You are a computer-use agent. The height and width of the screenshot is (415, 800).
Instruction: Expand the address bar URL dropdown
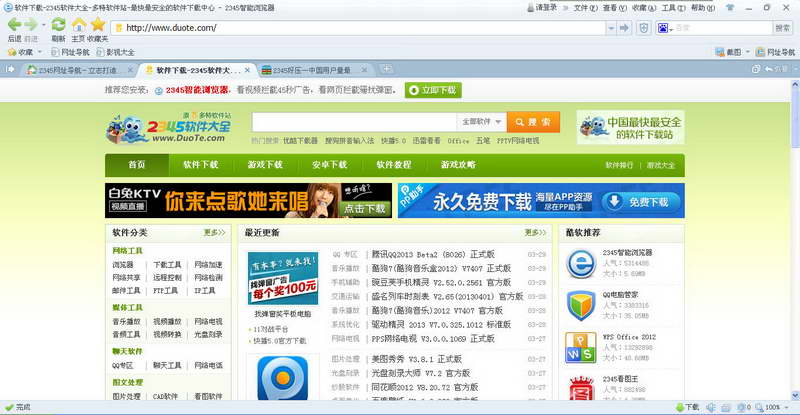coord(611,28)
